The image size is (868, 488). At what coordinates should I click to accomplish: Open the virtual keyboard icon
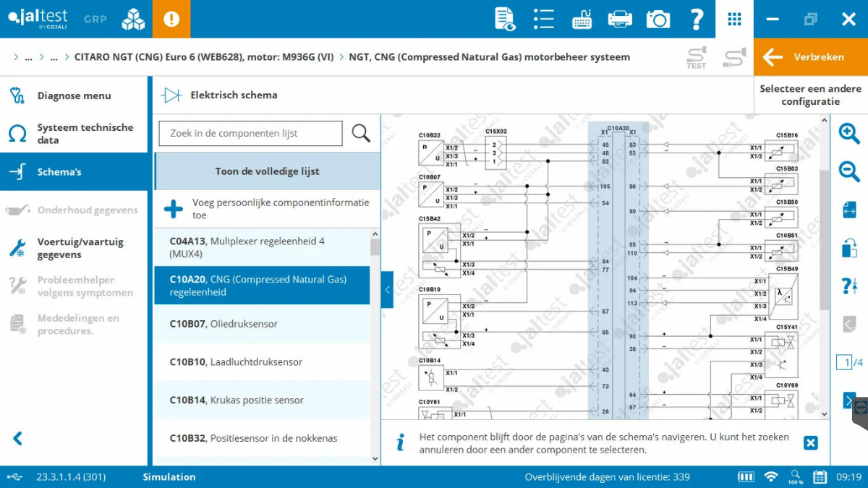pyautogui.click(x=582, y=20)
